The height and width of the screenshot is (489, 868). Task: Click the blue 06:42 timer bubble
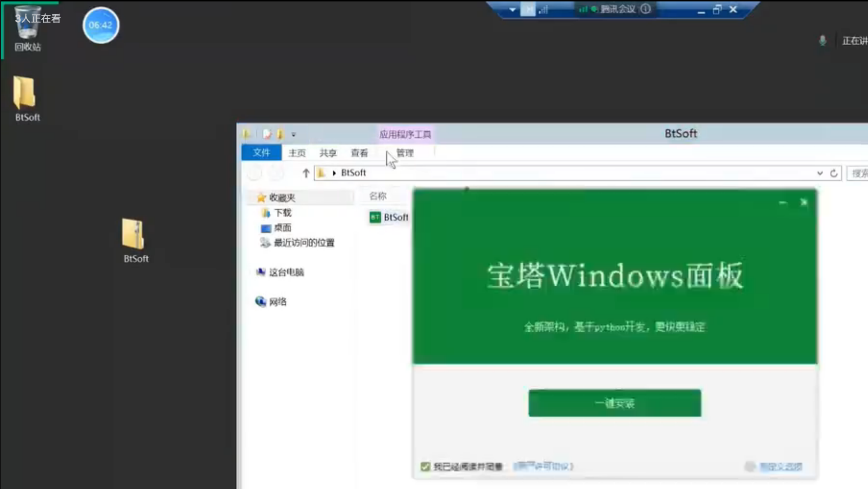pyautogui.click(x=101, y=25)
